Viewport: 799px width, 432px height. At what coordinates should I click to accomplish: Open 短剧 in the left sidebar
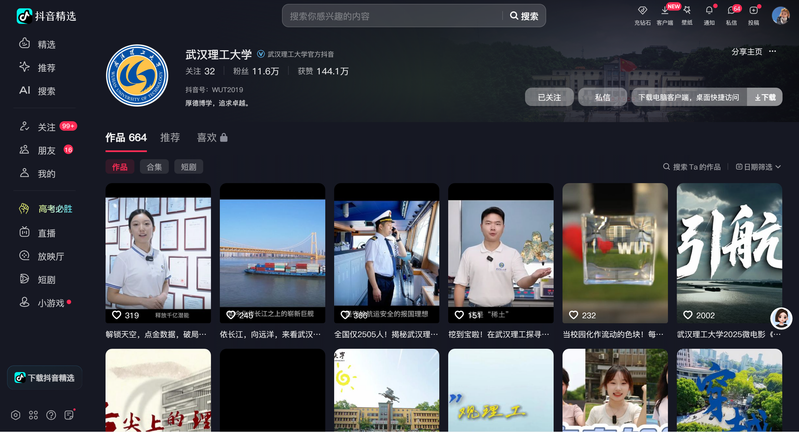37,280
